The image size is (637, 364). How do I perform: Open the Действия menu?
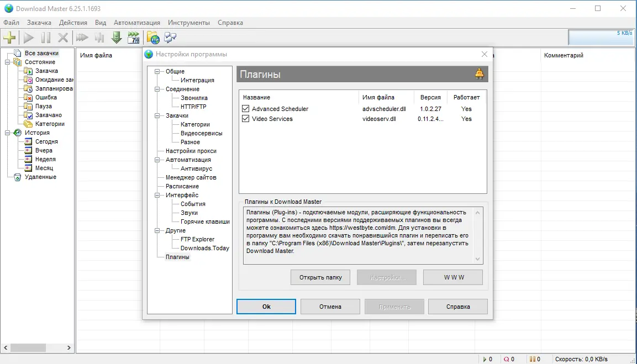click(73, 23)
